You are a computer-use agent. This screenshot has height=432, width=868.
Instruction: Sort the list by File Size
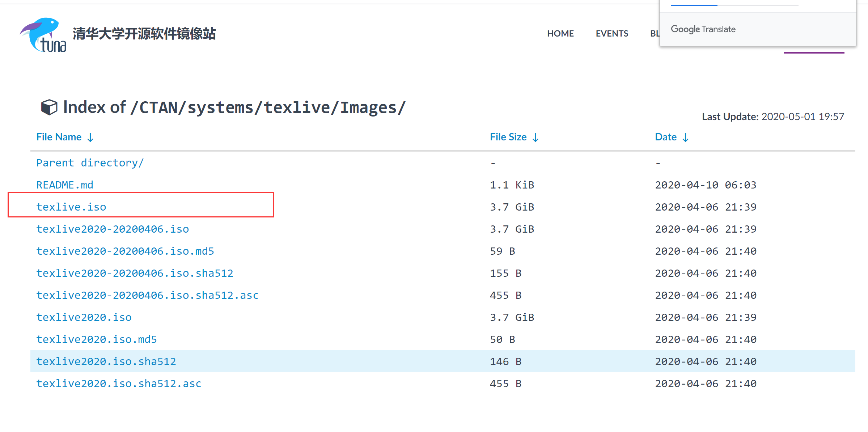(x=508, y=137)
